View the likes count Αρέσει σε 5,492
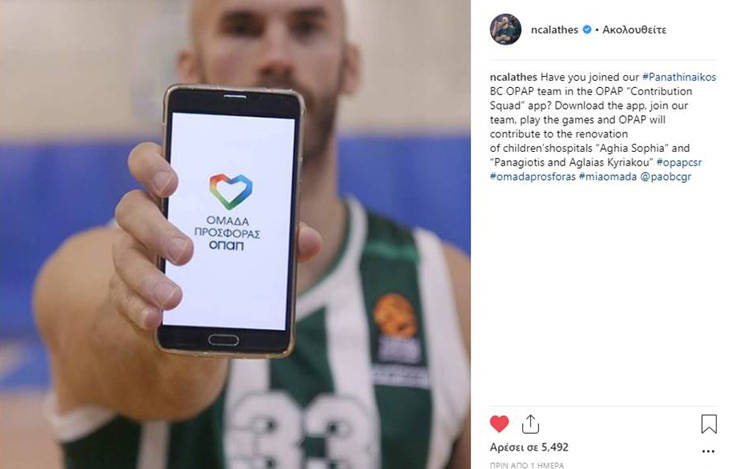The height and width of the screenshot is (469, 735). pos(529,447)
